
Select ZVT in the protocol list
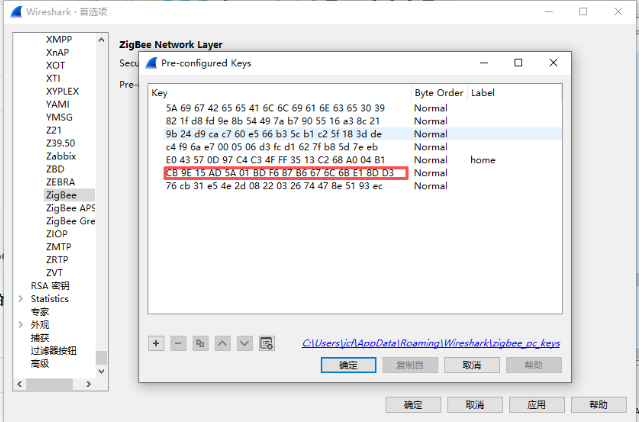[x=54, y=273]
